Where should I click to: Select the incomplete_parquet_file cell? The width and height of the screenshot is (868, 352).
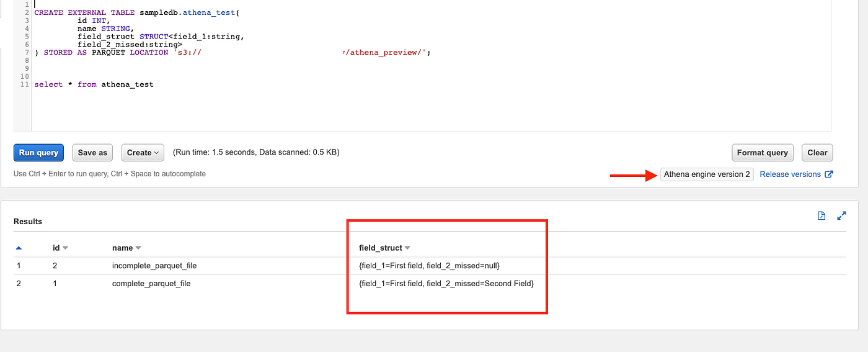154,266
